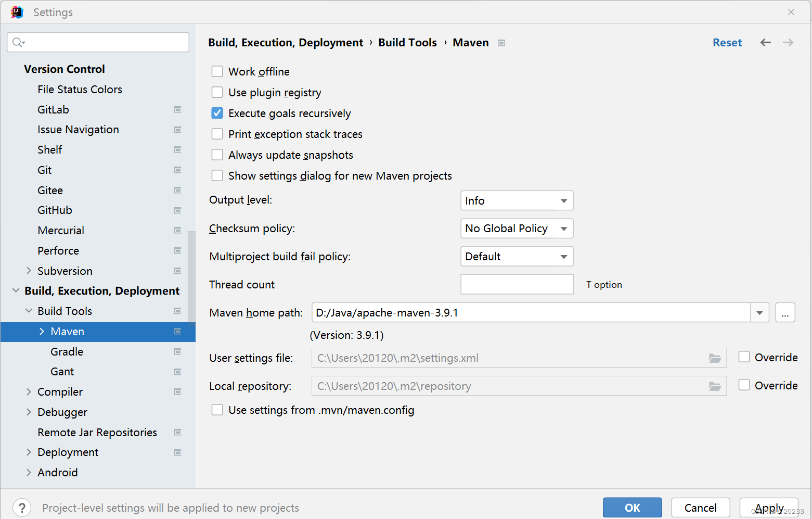Expand the Compiler tree node
The width and height of the screenshot is (812, 519).
click(29, 391)
